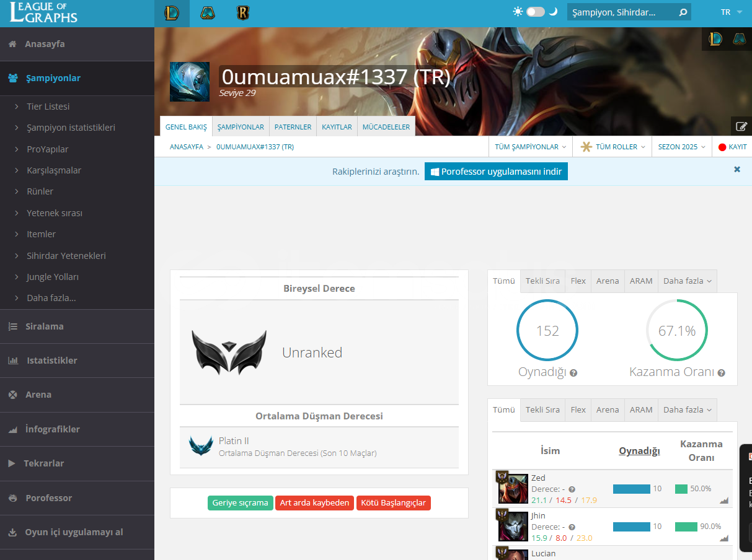The image size is (752, 560).
Task: Click the search magnifier icon
Action: [683, 12]
